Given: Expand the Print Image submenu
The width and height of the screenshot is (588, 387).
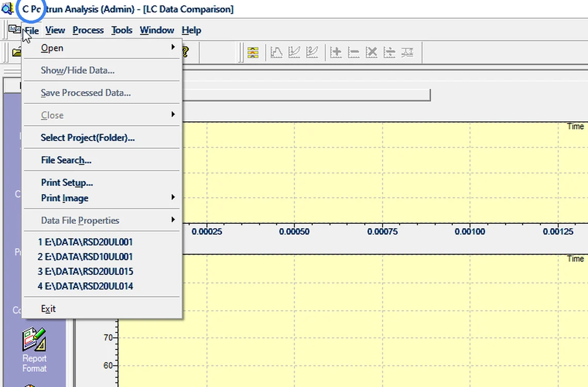Looking at the screenshot, I should pos(102,198).
